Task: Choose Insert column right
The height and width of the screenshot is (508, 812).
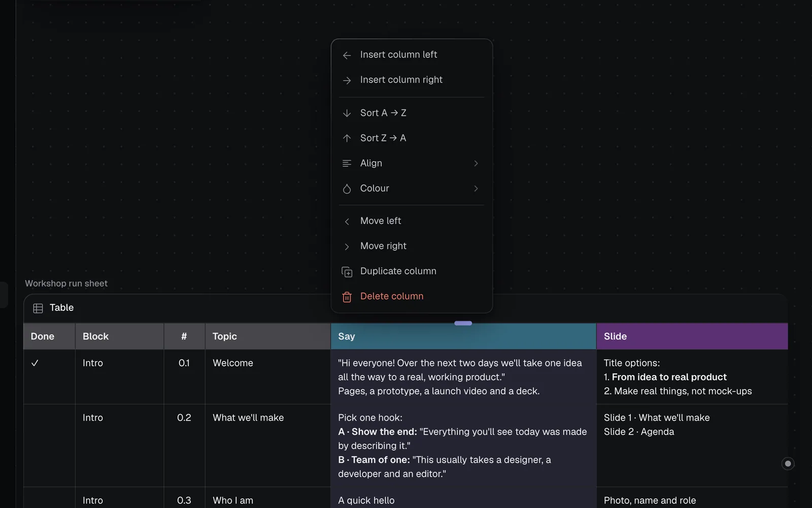Action: [x=412, y=80]
